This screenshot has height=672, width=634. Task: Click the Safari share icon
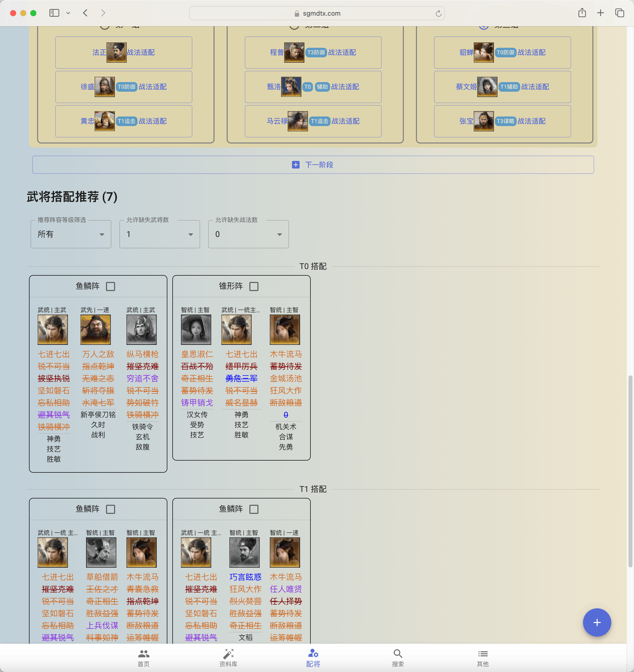[x=582, y=13]
